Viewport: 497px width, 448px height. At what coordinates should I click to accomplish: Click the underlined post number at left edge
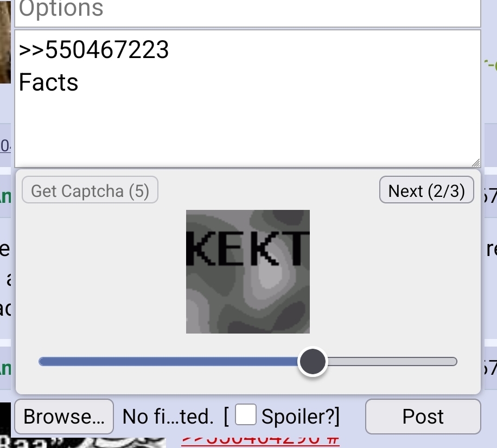[x=5, y=146]
